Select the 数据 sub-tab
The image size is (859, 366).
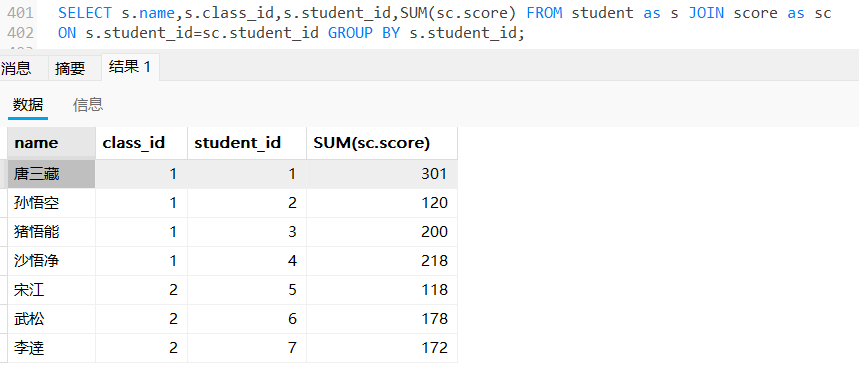pos(28,105)
